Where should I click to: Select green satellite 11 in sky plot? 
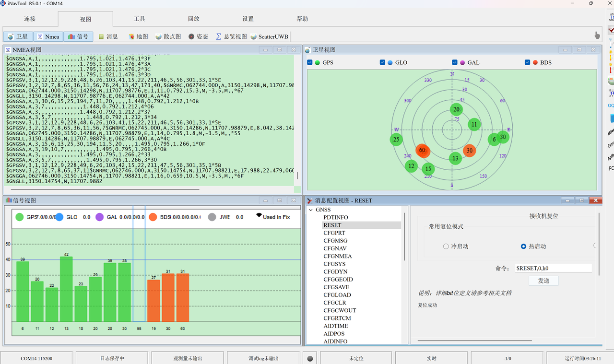click(x=474, y=124)
